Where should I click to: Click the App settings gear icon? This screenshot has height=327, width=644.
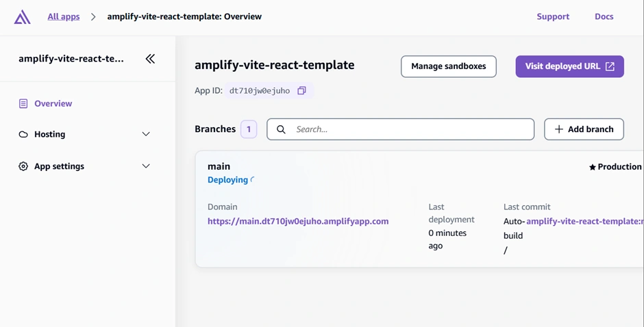(x=23, y=166)
